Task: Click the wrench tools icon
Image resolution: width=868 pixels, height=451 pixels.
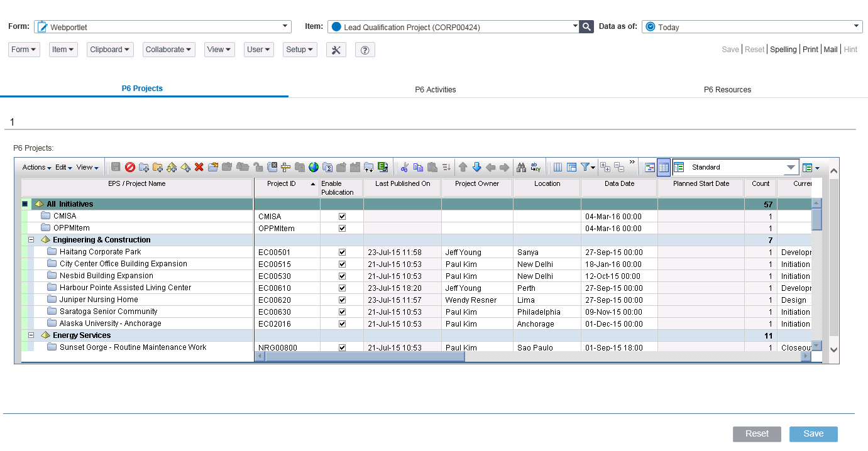Action: click(x=336, y=50)
